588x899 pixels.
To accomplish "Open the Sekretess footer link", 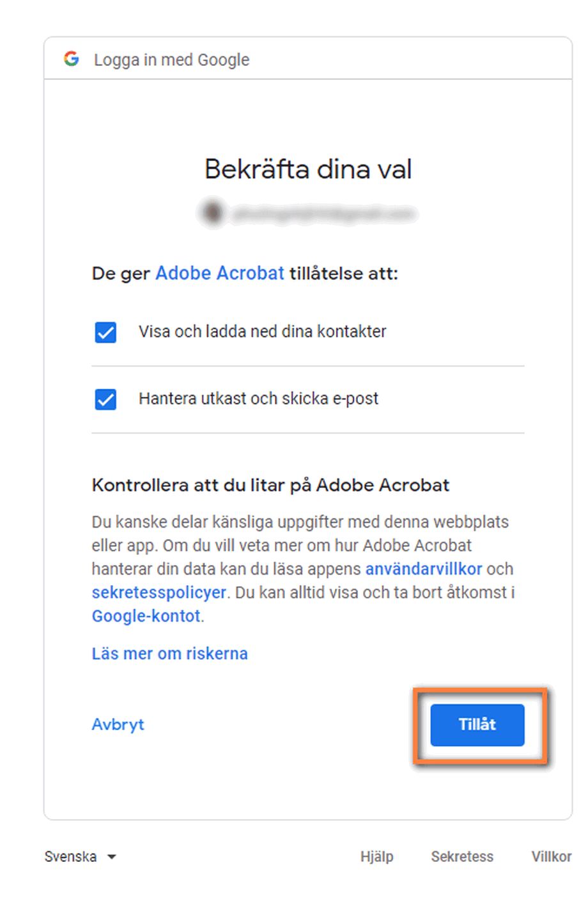I will tap(462, 856).
